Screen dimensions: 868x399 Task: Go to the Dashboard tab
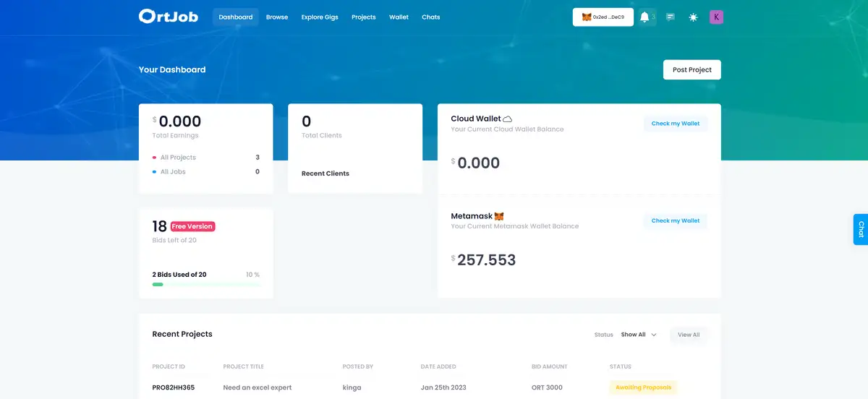click(236, 17)
